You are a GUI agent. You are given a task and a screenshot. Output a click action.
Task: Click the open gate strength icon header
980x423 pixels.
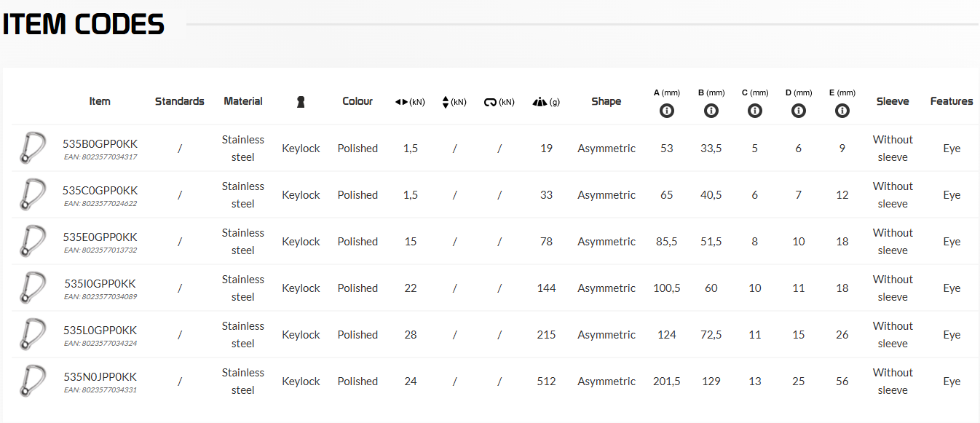[x=490, y=103]
